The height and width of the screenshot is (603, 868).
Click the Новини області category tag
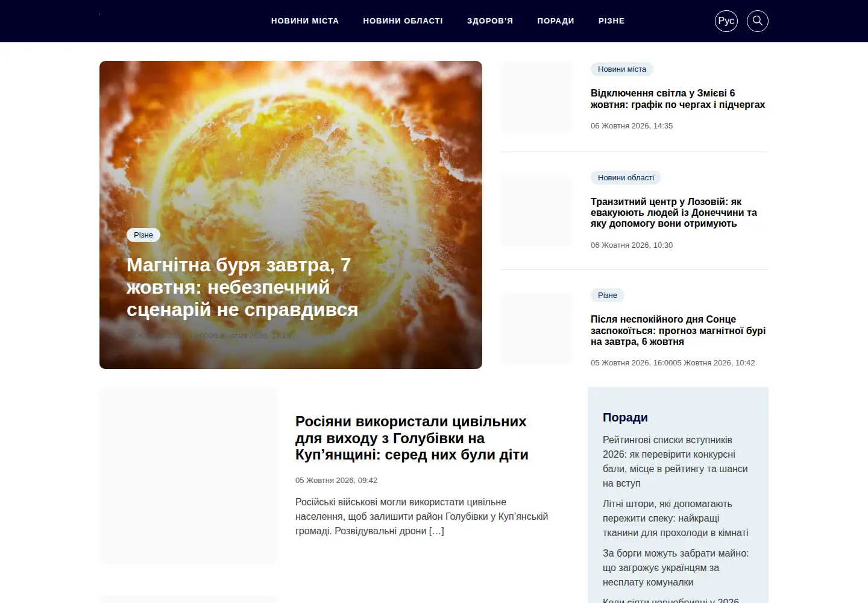[x=626, y=178]
